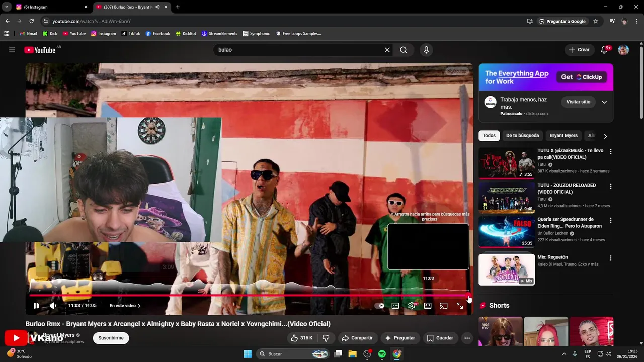Enter full screen mode
644x362 pixels.
(x=460, y=305)
